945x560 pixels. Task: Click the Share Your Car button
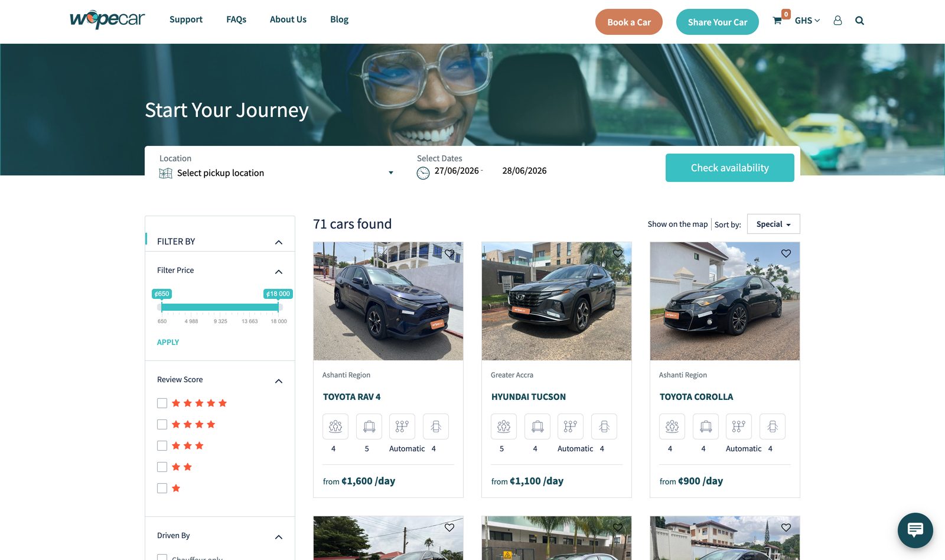[x=718, y=22]
